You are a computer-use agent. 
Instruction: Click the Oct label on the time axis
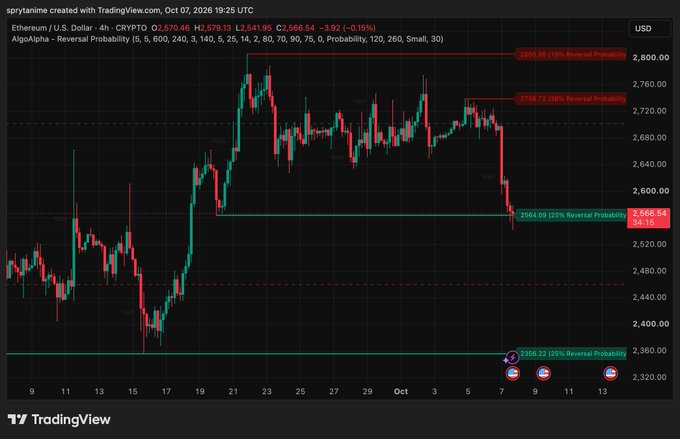401,391
